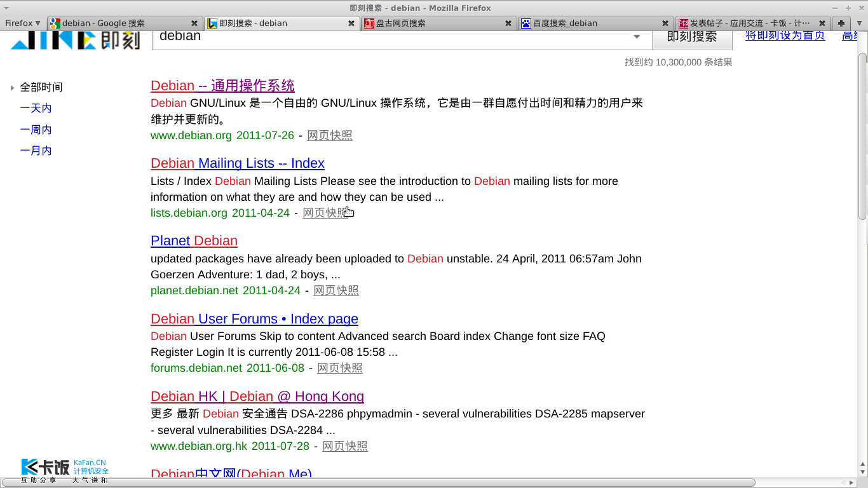The image size is (868, 488).
Task: Click the 将即刻设为首页 link
Action: click(785, 36)
